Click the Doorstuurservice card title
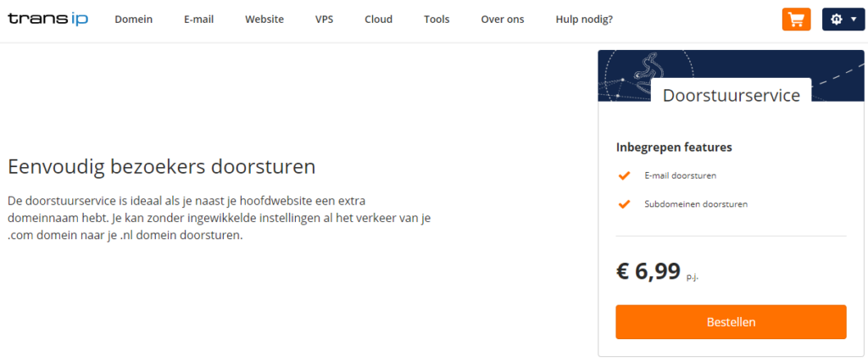The image size is (868, 362). coord(731,95)
